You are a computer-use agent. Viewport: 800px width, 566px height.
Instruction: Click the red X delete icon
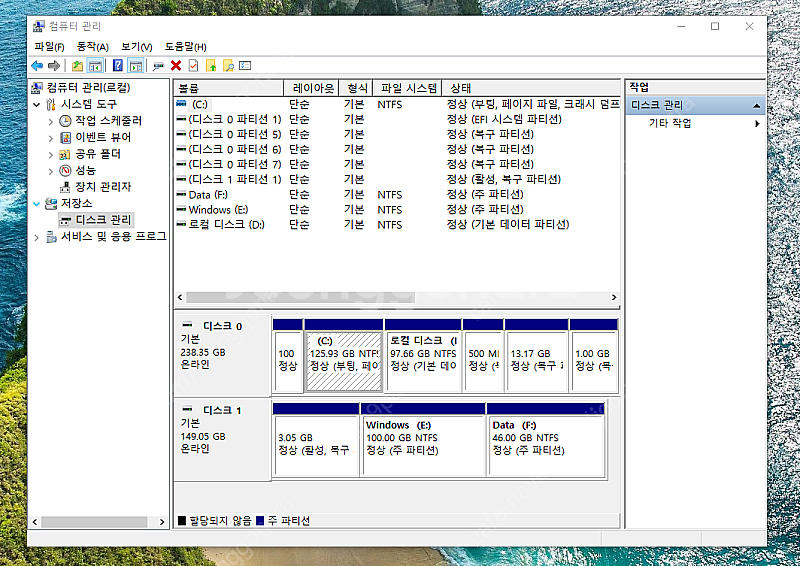tap(176, 65)
